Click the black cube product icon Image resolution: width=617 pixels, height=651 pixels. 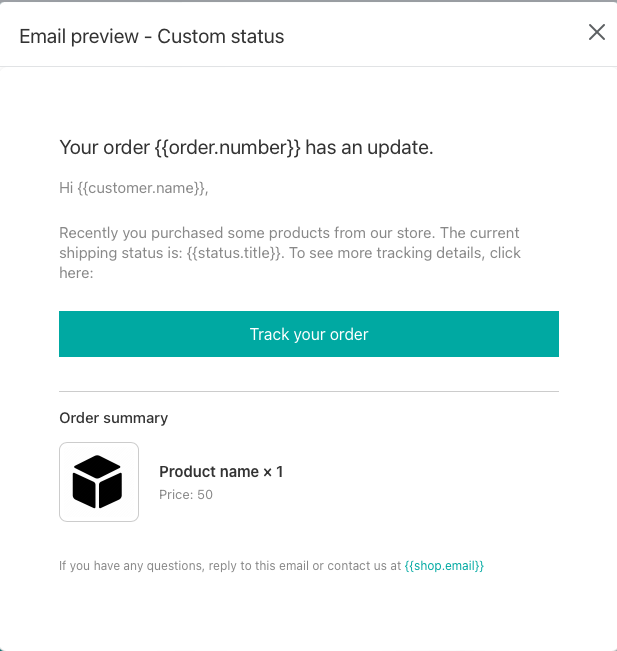[97, 482]
